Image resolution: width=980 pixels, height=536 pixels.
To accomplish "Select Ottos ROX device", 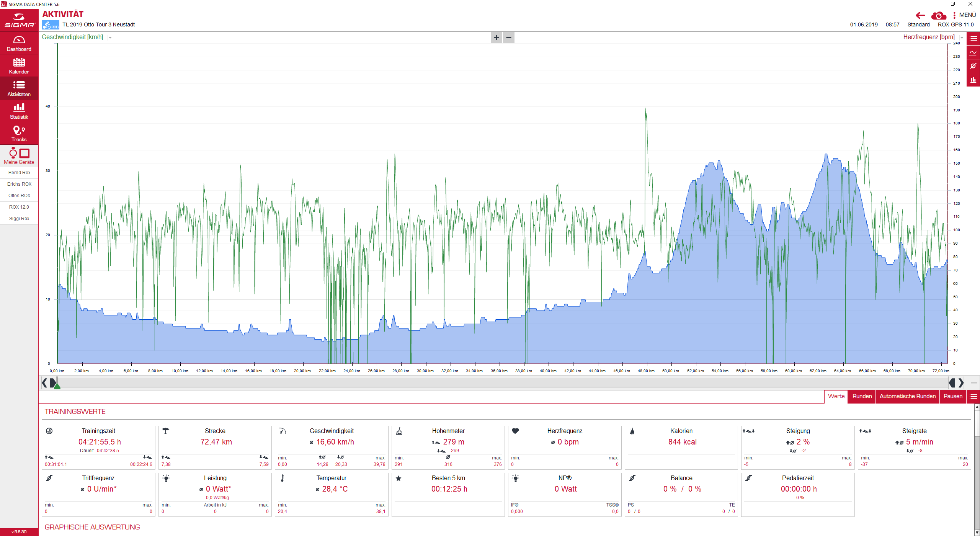I will [19, 196].
